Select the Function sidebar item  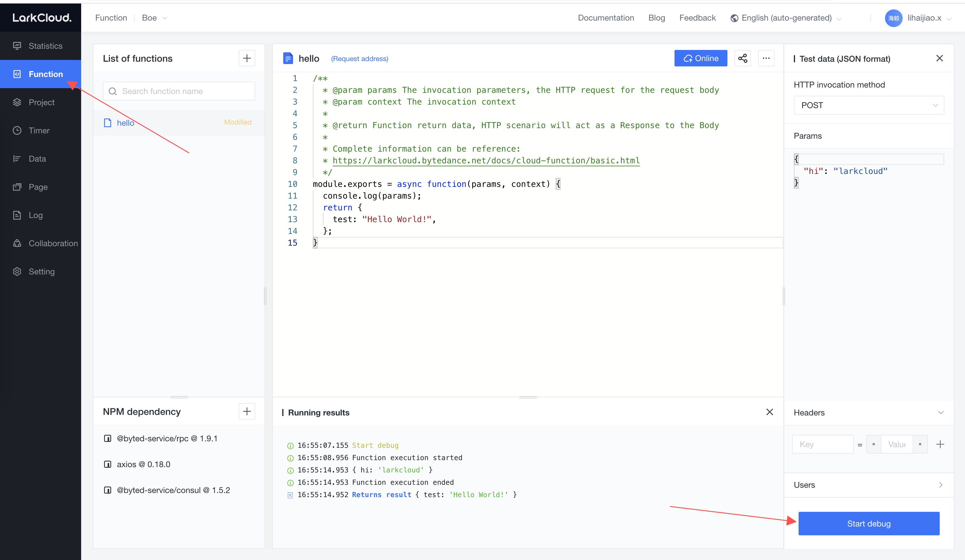[40, 74]
